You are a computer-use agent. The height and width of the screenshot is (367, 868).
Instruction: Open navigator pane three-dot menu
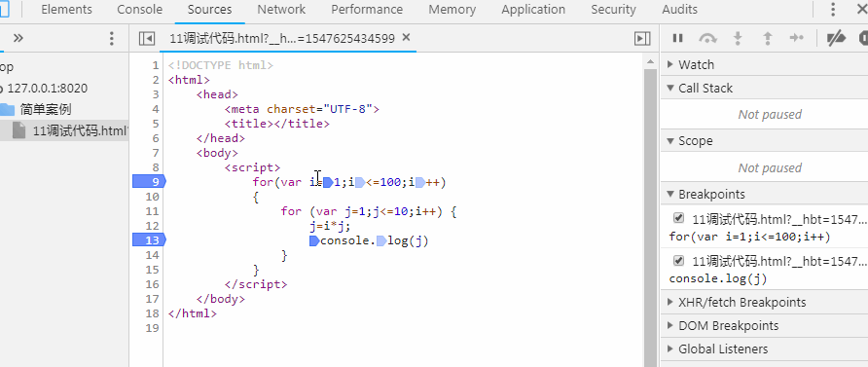tap(111, 38)
